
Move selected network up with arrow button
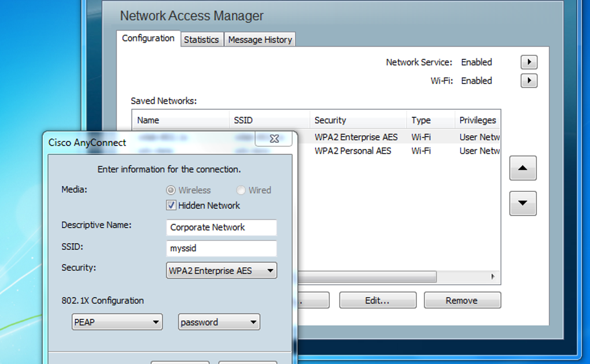point(523,168)
